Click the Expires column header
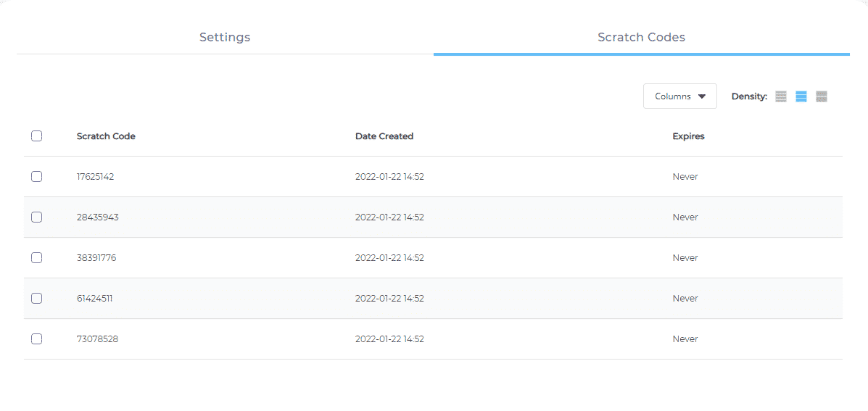Image resolution: width=868 pixels, height=411 pixels. pyautogui.click(x=688, y=136)
